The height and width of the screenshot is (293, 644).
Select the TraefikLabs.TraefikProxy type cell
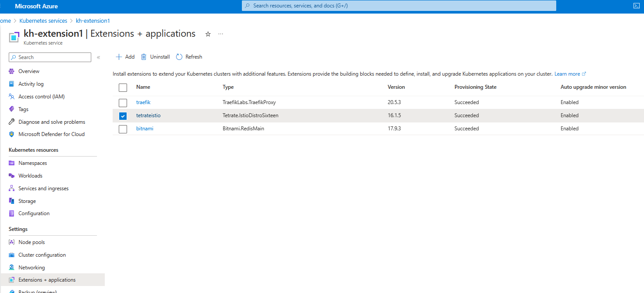249,102
